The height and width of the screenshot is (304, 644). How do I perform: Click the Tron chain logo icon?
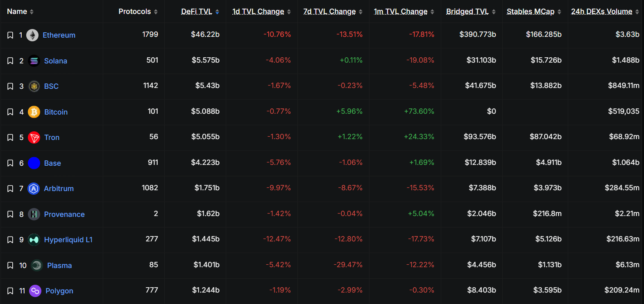(x=34, y=137)
